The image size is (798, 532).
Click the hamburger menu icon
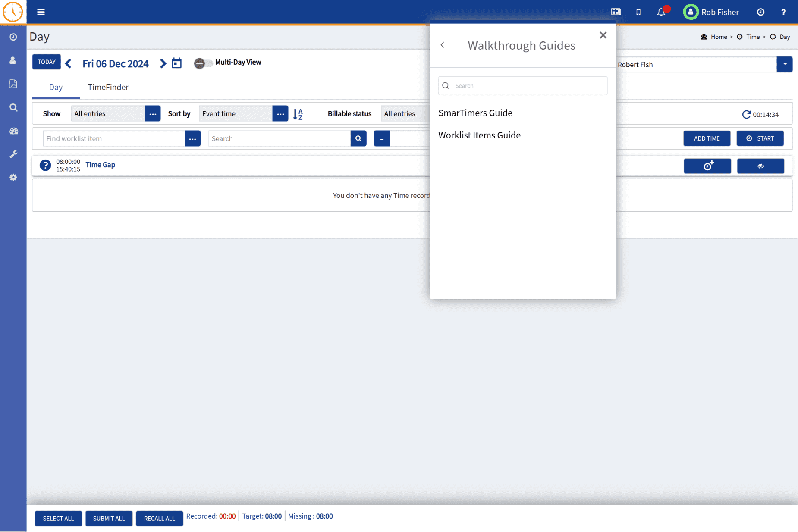[x=41, y=12]
